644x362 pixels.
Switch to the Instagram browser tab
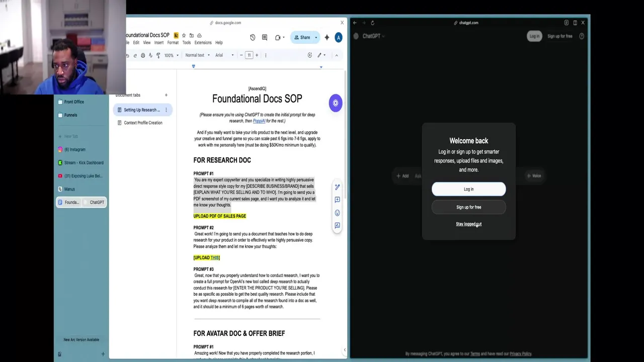[x=81, y=149]
